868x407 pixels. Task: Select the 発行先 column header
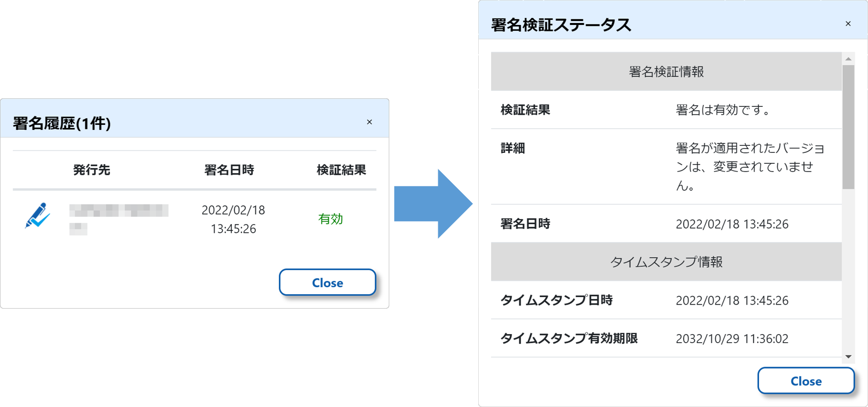pyautogui.click(x=91, y=170)
